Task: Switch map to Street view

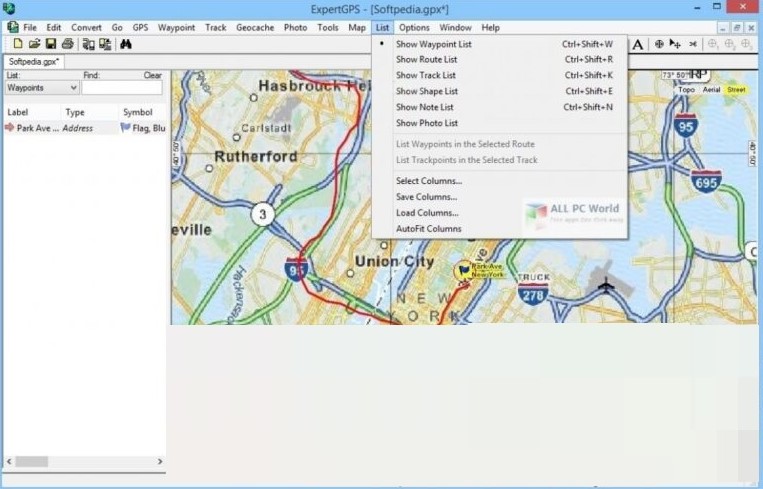Action: 736,90
